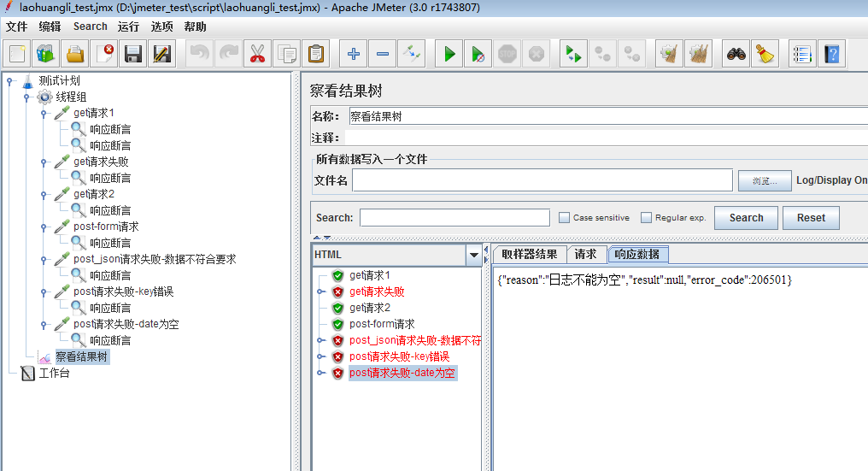
Task: Expand the red get请求失败 result toggle
Action: pyautogui.click(x=320, y=291)
